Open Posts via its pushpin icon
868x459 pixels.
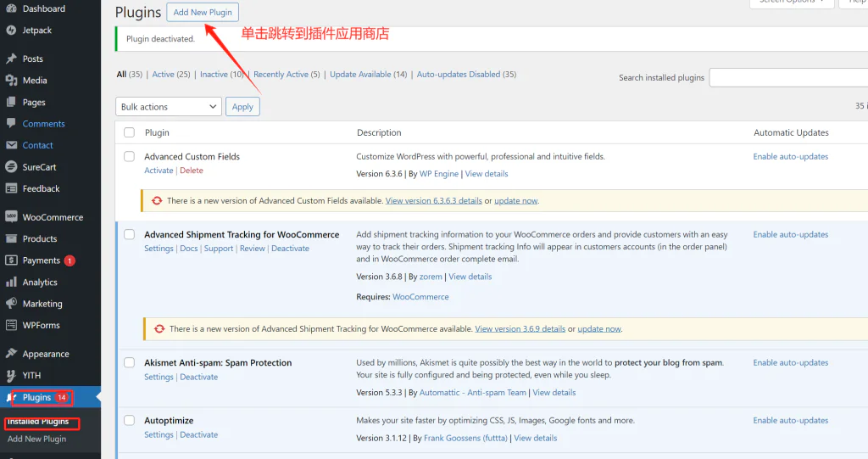coord(11,59)
